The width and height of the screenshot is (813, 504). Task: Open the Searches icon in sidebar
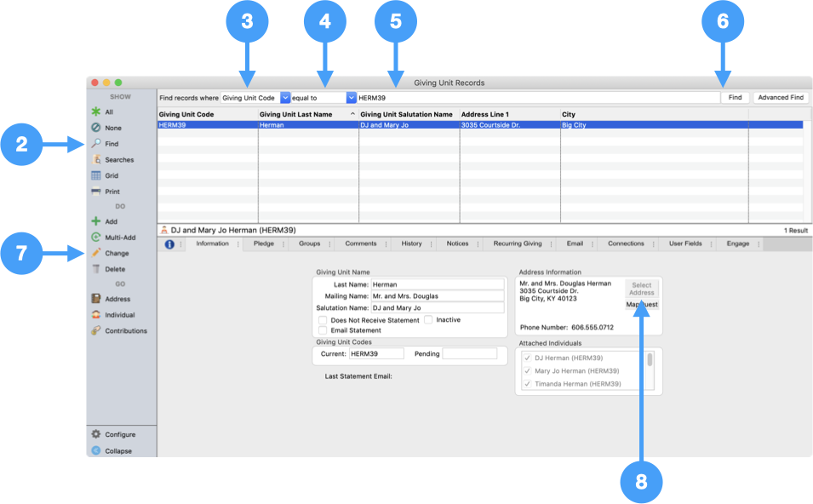(96, 159)
